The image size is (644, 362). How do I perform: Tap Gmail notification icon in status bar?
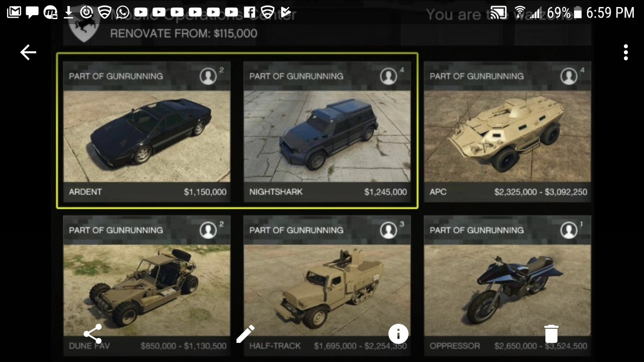pos(14,12)
